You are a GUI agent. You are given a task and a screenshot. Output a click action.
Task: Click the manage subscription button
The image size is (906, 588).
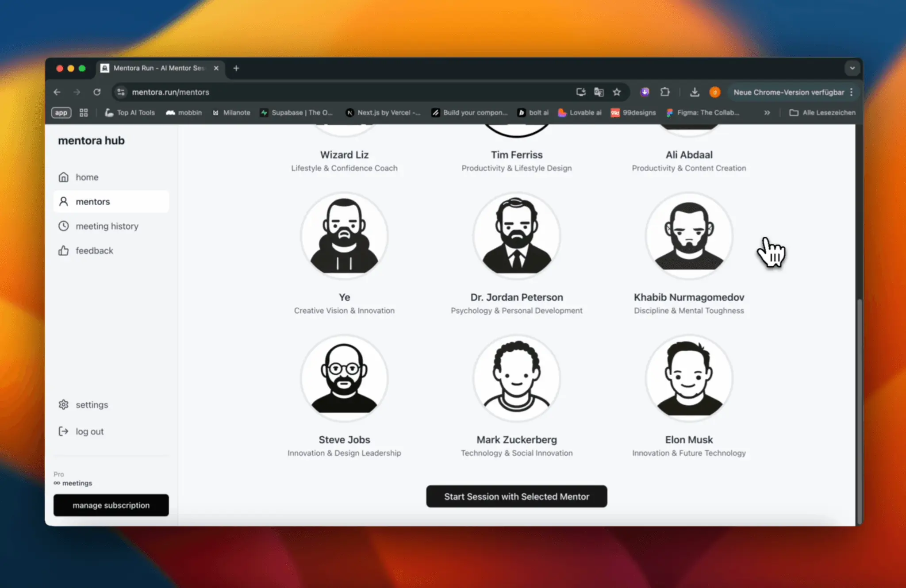pos(111,505)
